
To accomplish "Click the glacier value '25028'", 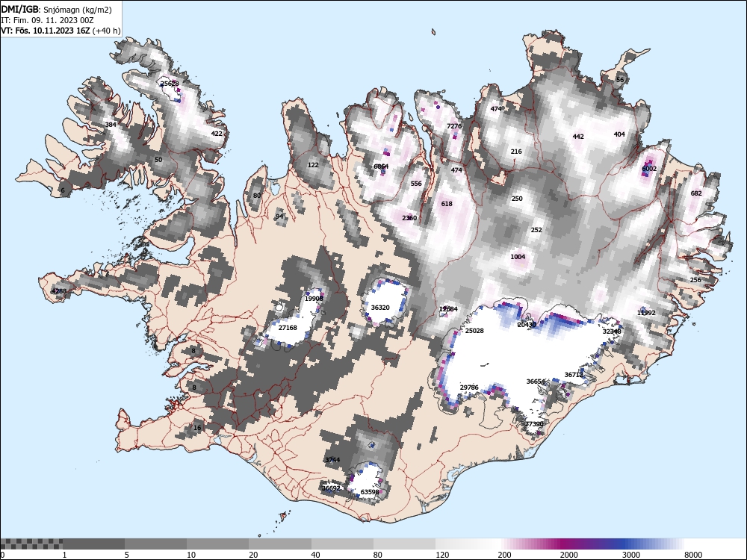I will (x=474, y=331).
